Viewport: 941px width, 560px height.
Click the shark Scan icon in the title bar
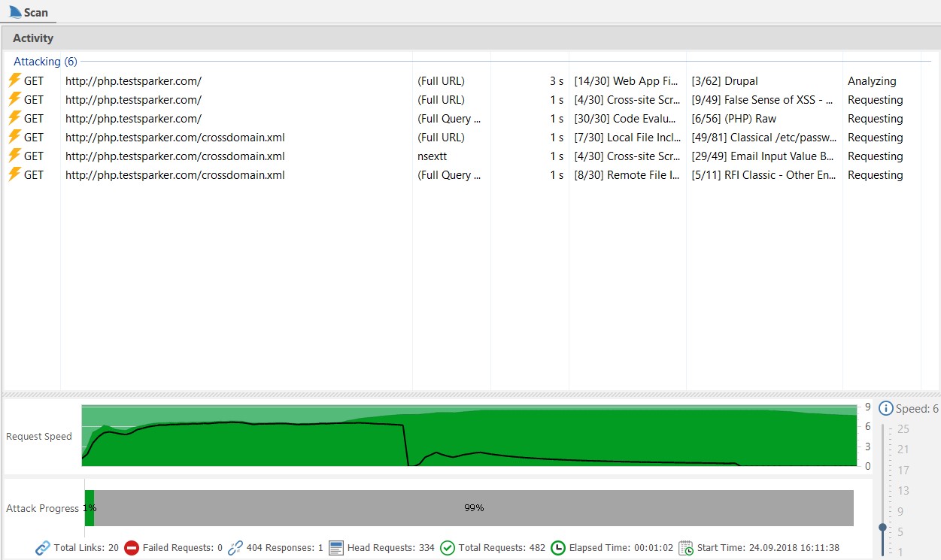click(x=14, y=11)
